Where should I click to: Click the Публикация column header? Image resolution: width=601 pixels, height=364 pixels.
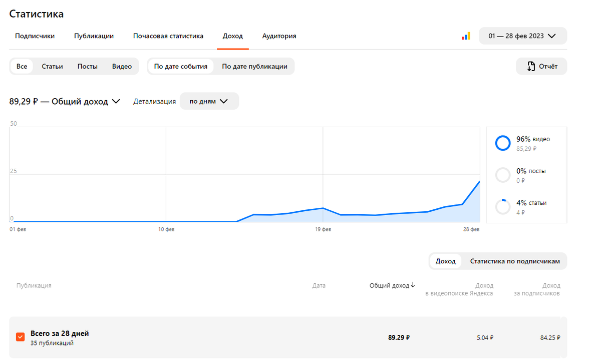click(34, 285)
